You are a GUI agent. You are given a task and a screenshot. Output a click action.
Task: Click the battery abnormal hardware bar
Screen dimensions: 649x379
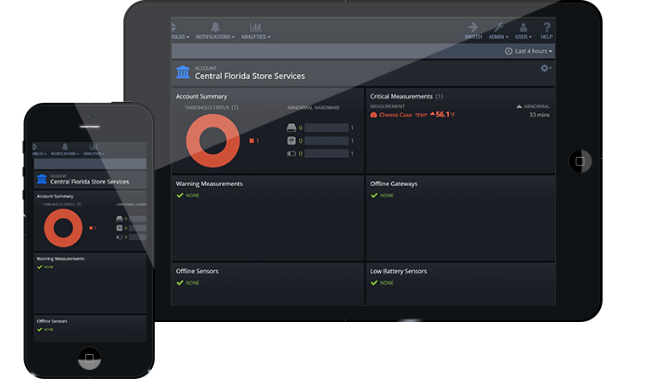[x=327, y=154]
